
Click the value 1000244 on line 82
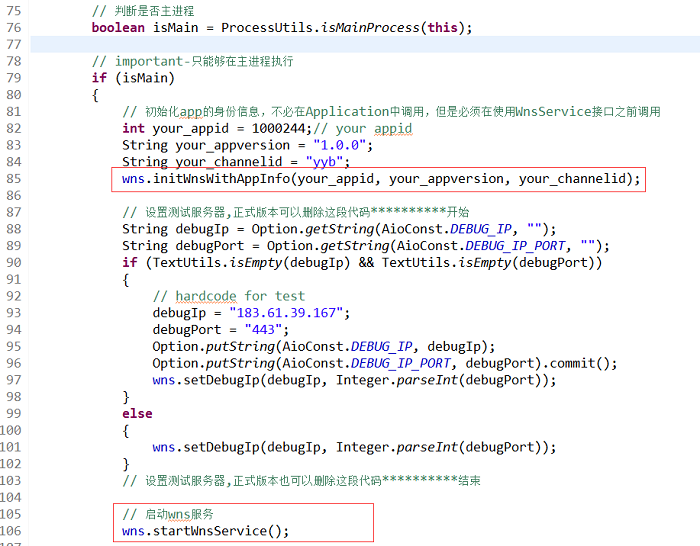[x=278, y=129]
